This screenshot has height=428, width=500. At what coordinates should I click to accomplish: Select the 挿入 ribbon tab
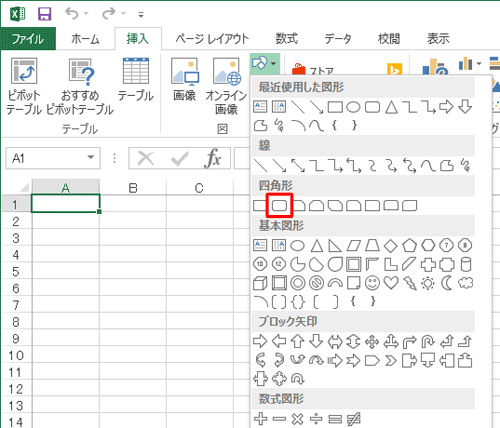coord(138,39)
